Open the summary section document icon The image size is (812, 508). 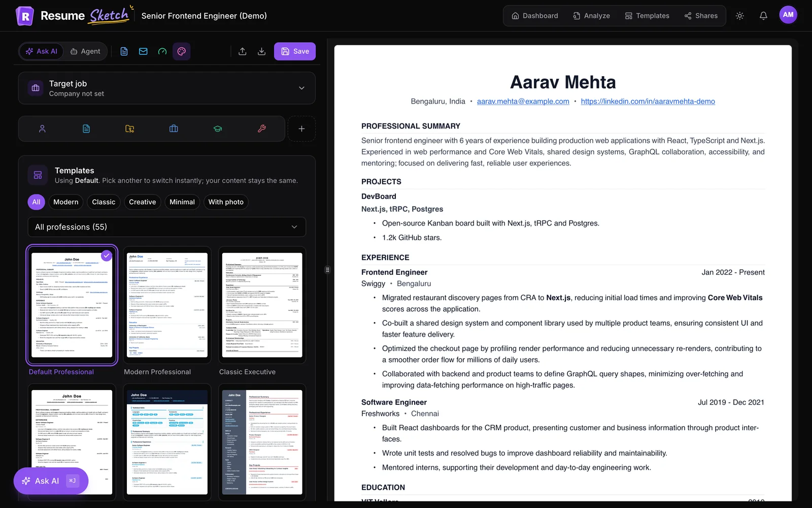pyautogui.click(x=86, y=129)
